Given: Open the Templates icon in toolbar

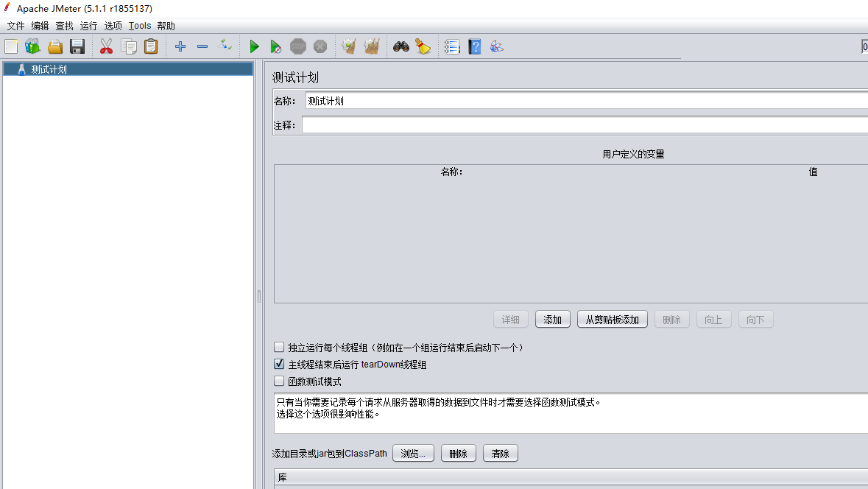Looking at the screenshot, I should (32, 46).
